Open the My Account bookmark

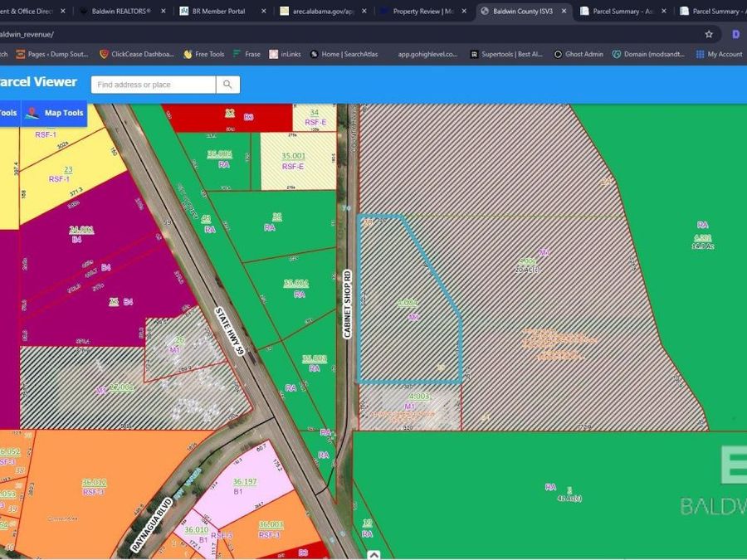coord(719,54)
